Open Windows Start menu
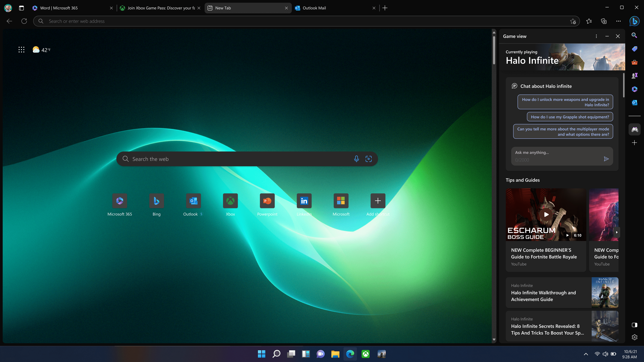The height and width of the screenshot is (362, 644). tap(261, 354)
